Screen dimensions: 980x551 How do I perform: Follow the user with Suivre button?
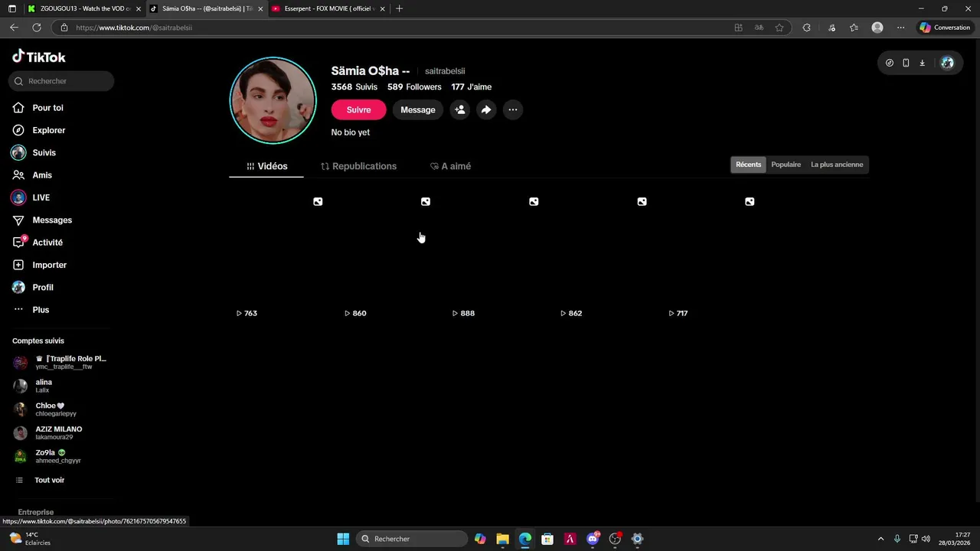point(358,109)
